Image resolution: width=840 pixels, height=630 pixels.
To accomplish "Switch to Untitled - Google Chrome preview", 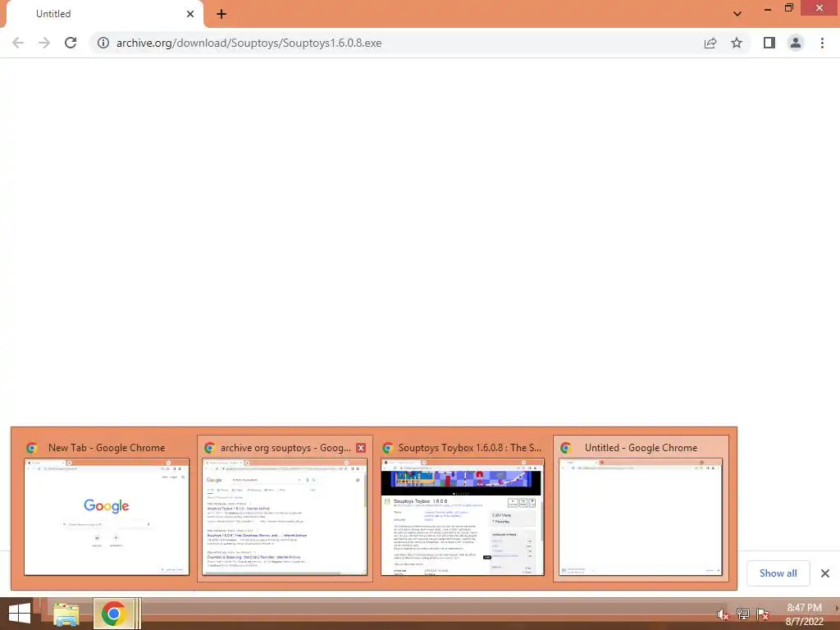I will (x=641, y=508).
